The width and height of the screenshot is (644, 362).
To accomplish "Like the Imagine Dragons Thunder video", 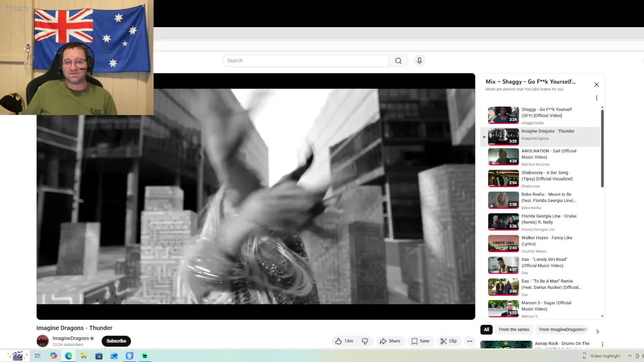I will [344, 341].
